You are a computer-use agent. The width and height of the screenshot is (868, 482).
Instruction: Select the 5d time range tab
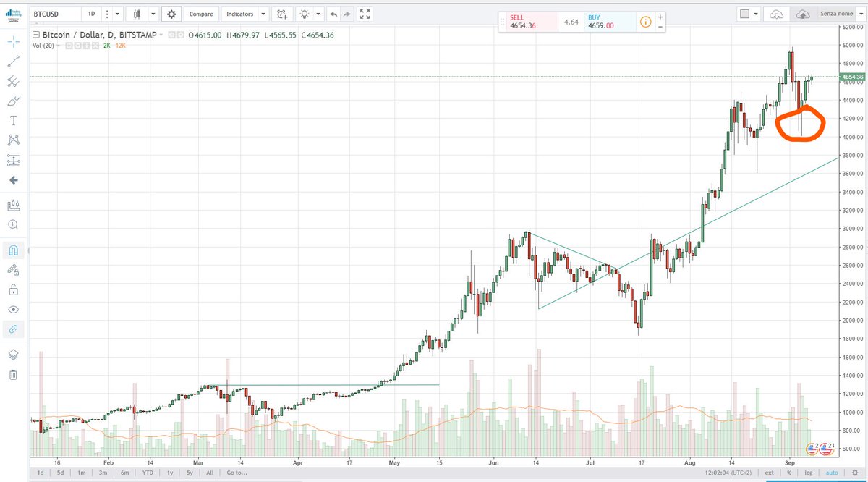click(x=61, y=473)
